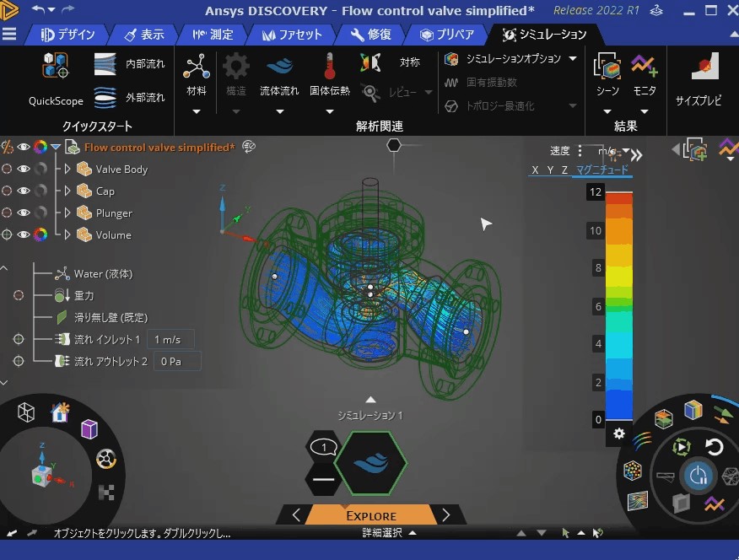Edit the outlet pressure field 0 Pa

177,361
